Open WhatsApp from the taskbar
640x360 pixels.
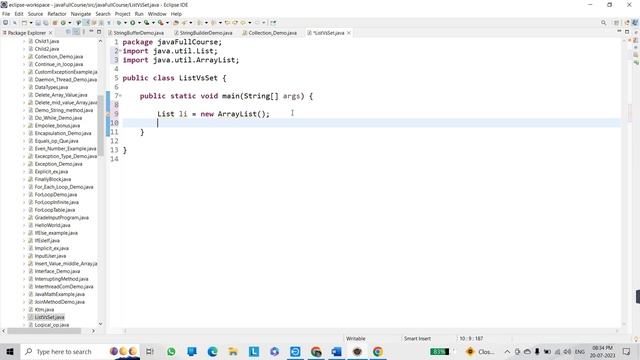171,351
